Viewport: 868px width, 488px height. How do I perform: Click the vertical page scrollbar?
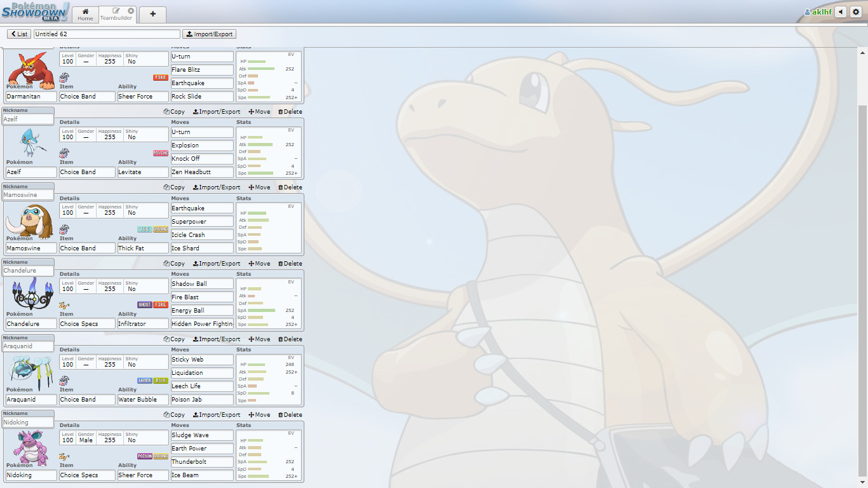[863, 291]
